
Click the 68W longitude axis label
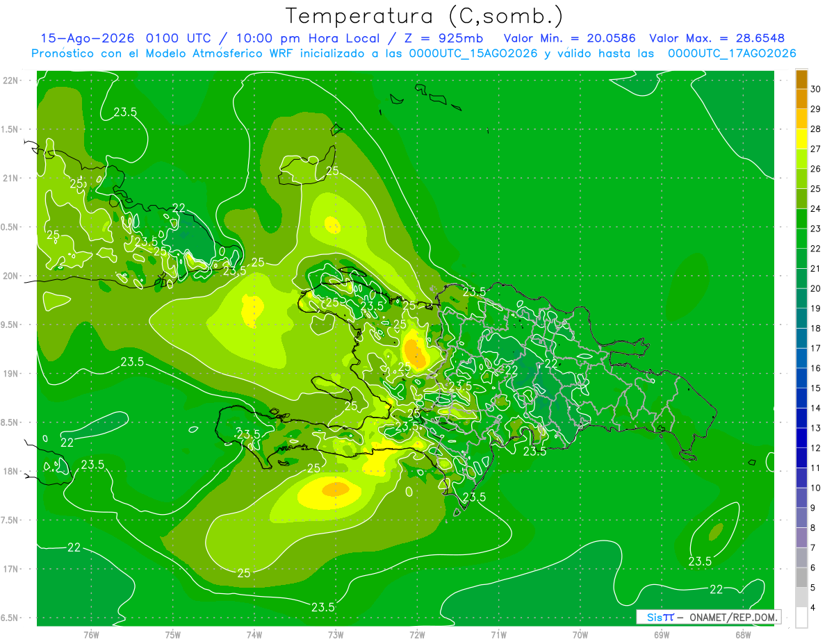pos(743,634)
